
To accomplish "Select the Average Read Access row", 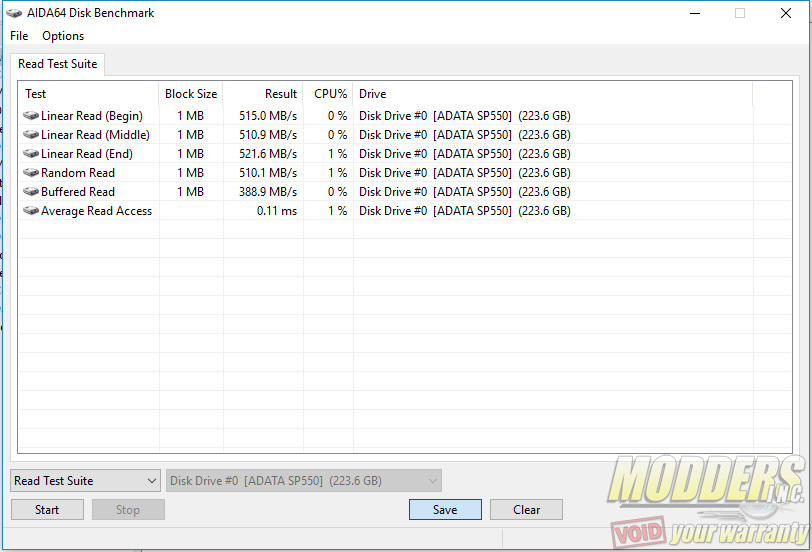I will [405, 211].
